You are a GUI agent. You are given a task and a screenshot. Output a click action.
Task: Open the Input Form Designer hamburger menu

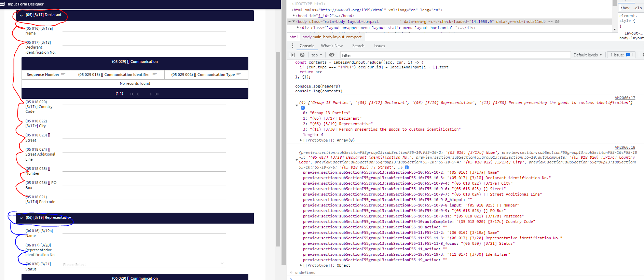(2, 4)
